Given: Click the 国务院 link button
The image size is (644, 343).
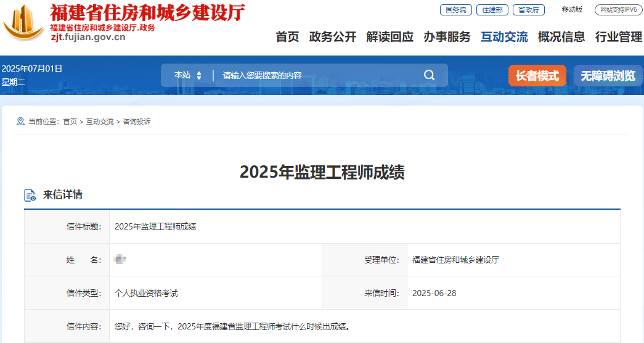Looking at the screenshot, I should pos(455,10).
